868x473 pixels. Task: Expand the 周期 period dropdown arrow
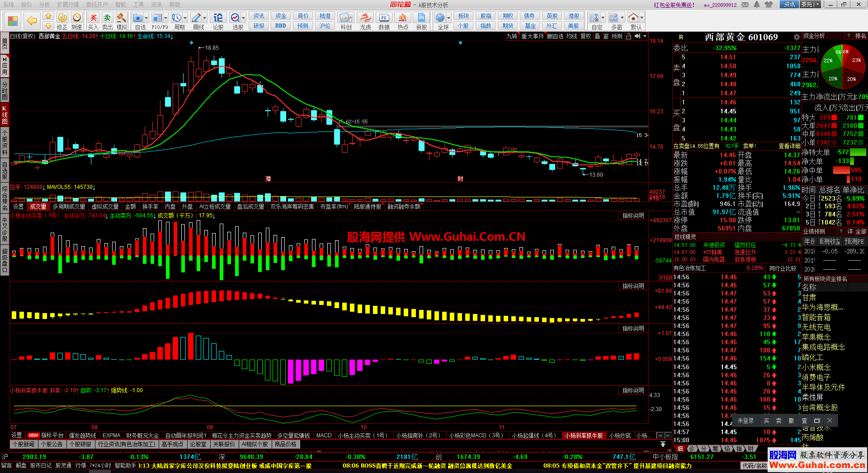coord(186,18)
